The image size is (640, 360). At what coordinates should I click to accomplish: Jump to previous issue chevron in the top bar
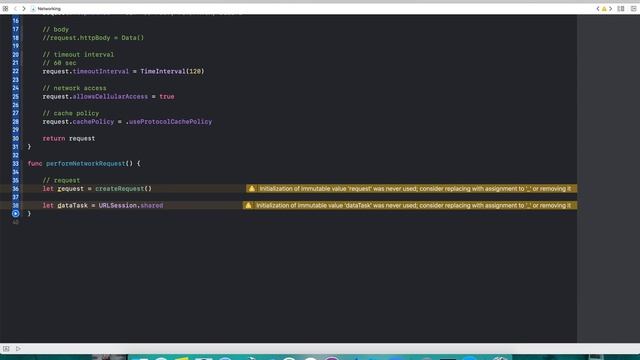[598, 9]
